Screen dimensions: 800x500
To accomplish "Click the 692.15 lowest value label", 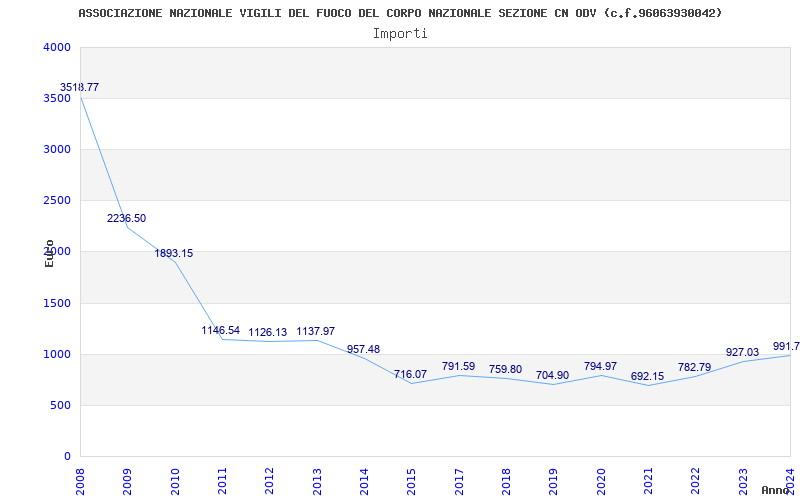I will coord(647,377).
